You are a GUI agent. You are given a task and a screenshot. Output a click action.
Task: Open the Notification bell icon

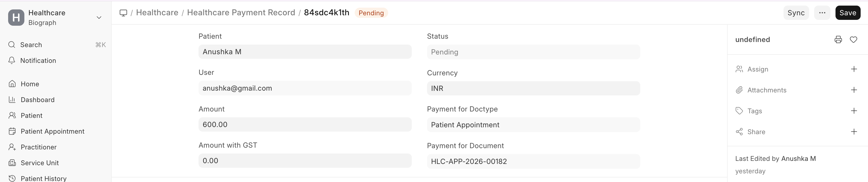[x=11, y=60]
